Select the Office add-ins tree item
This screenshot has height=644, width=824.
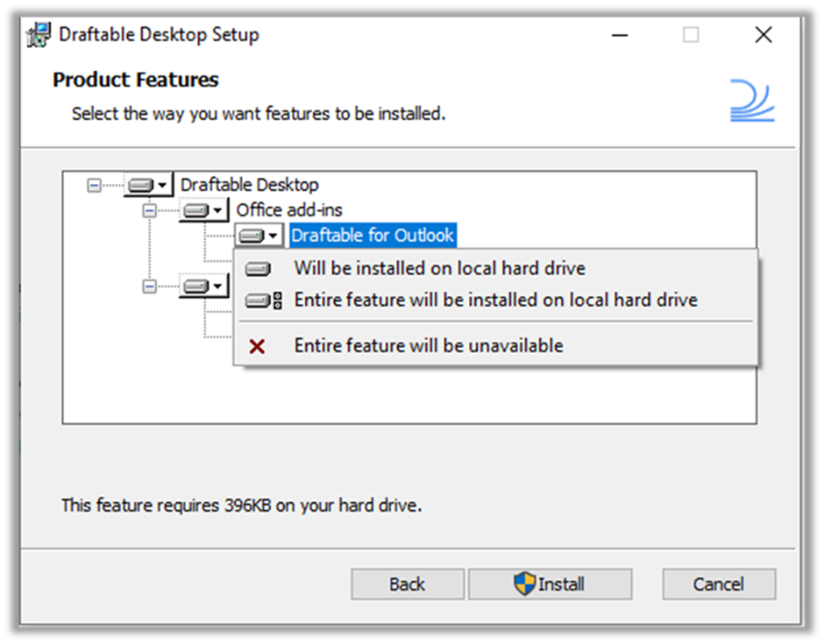289,210
